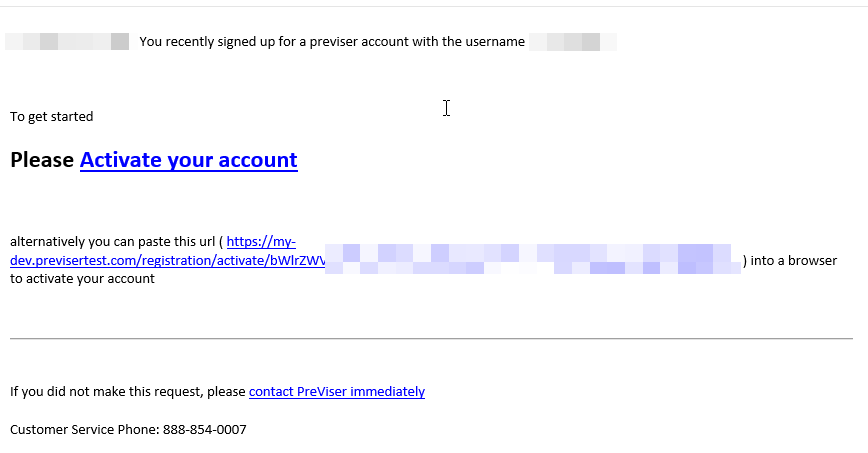Click the word username in the first sentence
Viewport: 868px width, 453px height.
pyautogui.click(x=495, y=42)
